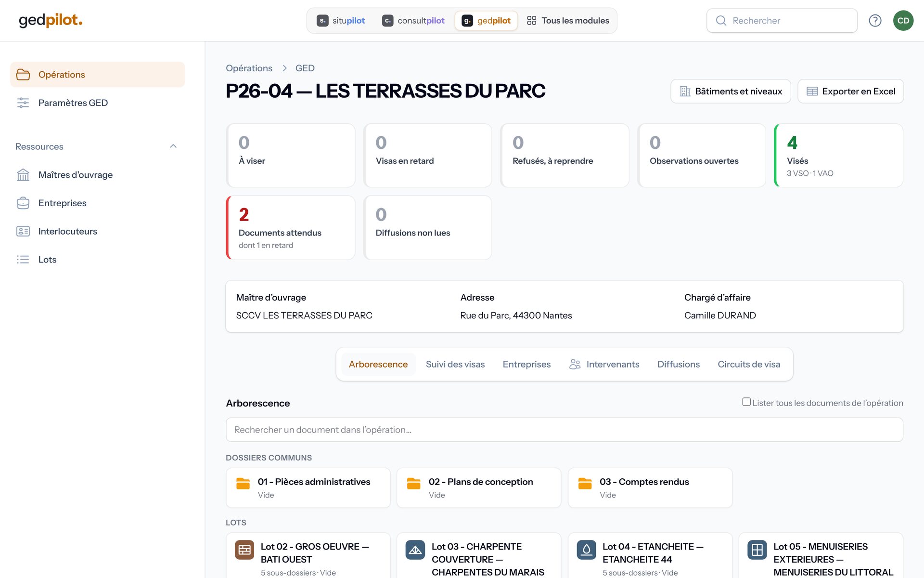924x578 pixels.
Task: Collapse the Ressources section chevron
Action: click(173, 146)
